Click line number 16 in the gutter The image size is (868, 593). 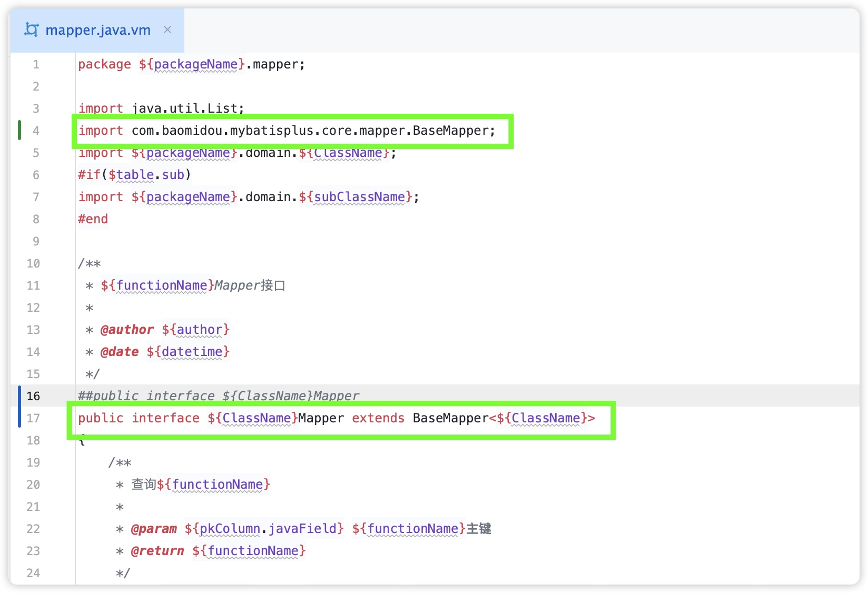33,396
